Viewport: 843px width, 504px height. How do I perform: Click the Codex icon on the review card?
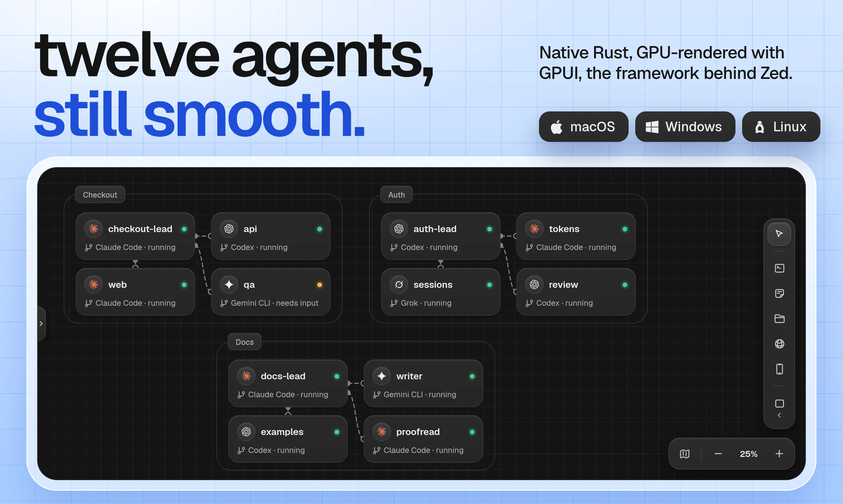click(534, 284)
